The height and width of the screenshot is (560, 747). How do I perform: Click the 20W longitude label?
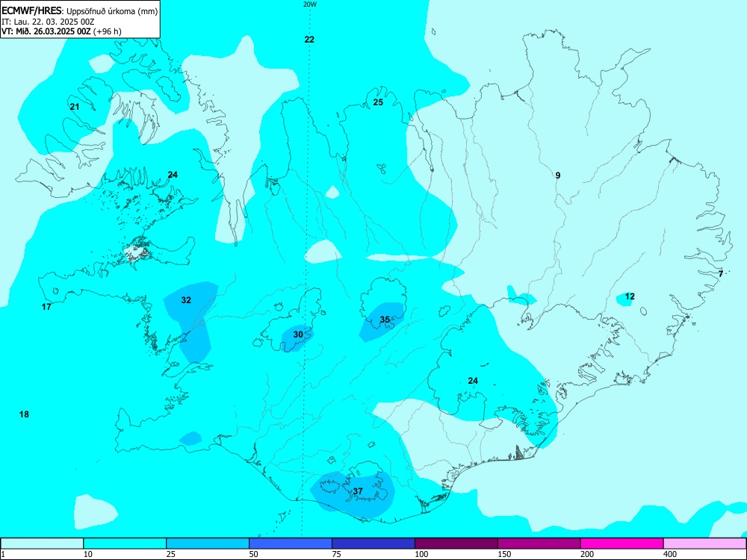310,4
